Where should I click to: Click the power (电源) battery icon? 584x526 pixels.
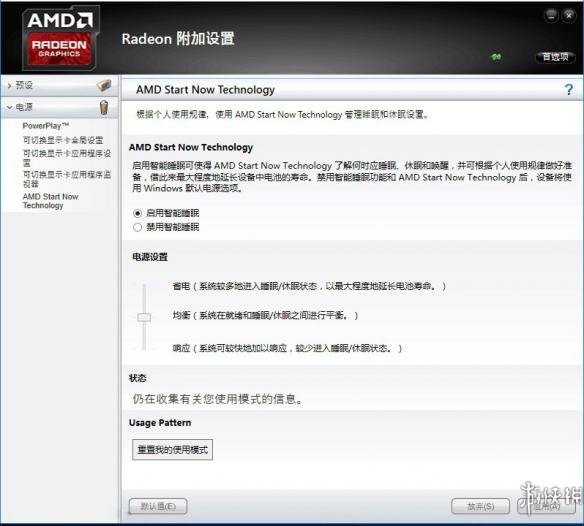pos(104,107)
